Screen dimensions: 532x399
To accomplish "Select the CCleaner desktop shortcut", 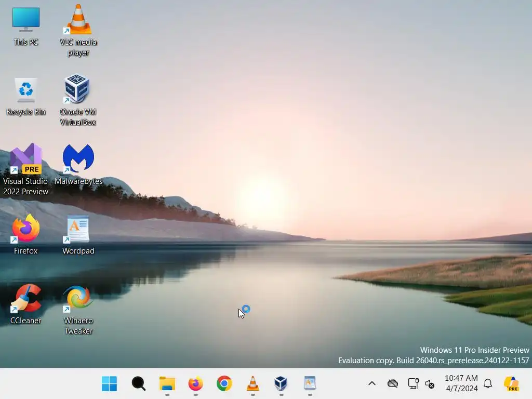I will tap(26, 304).
